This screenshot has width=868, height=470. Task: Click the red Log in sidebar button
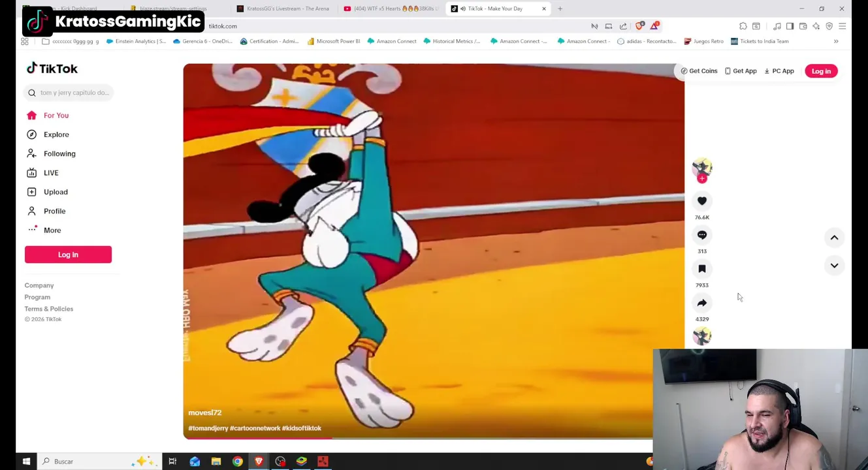pos(68,255)
